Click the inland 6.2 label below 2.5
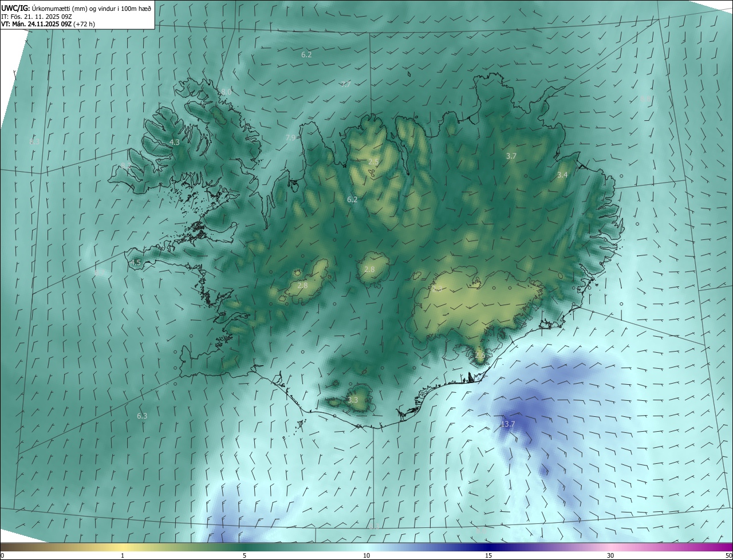This screenshot has height=560, width=733. point(352,199)
